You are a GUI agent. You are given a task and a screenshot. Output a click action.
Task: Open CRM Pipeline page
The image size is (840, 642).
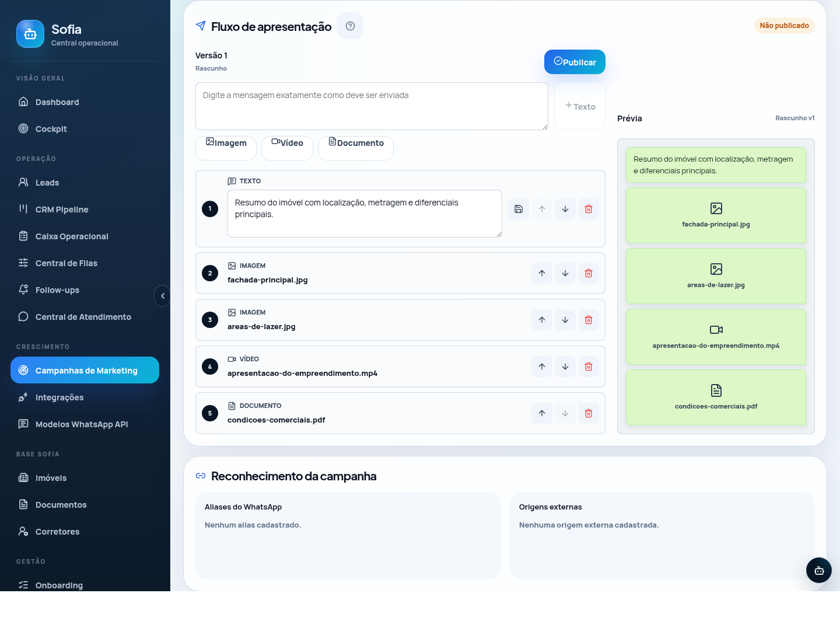(x=85, y=210)
